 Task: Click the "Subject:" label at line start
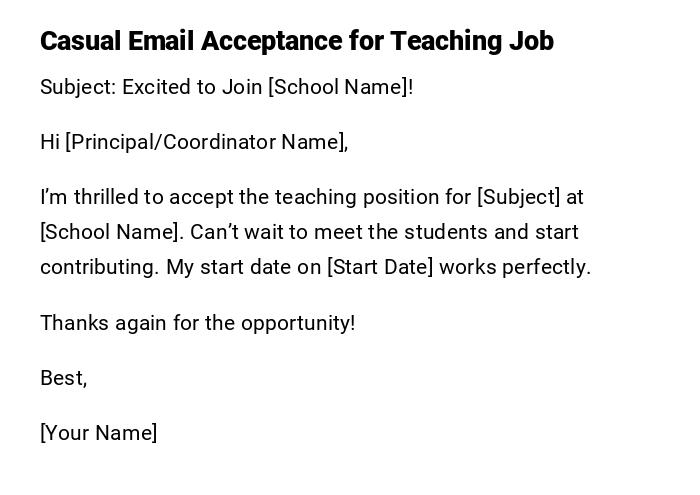click(78, 87)
